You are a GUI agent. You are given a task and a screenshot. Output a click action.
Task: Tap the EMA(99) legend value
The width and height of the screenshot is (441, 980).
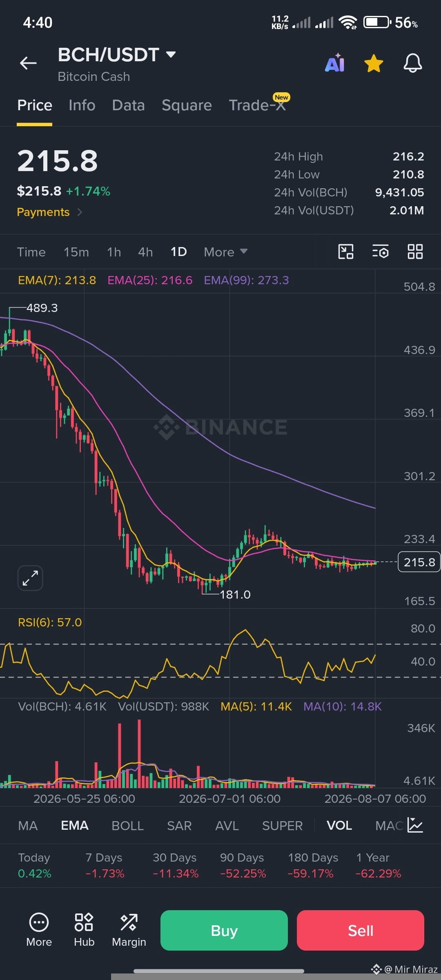click(x=246, y=280)
